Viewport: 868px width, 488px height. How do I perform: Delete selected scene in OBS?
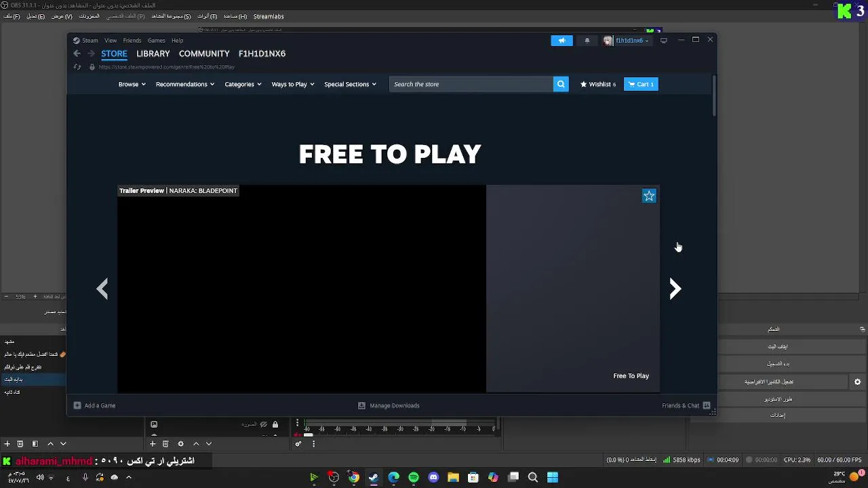click(20, 444)
